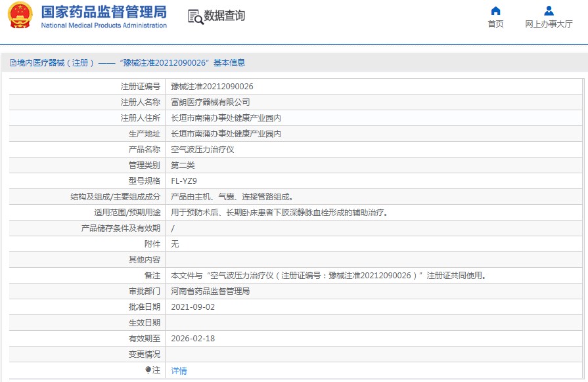Select registration number 豫械注准20212090026 value cell
This screenshot has height=382, width=588.
pyautogui.click(x=212, y=87)
